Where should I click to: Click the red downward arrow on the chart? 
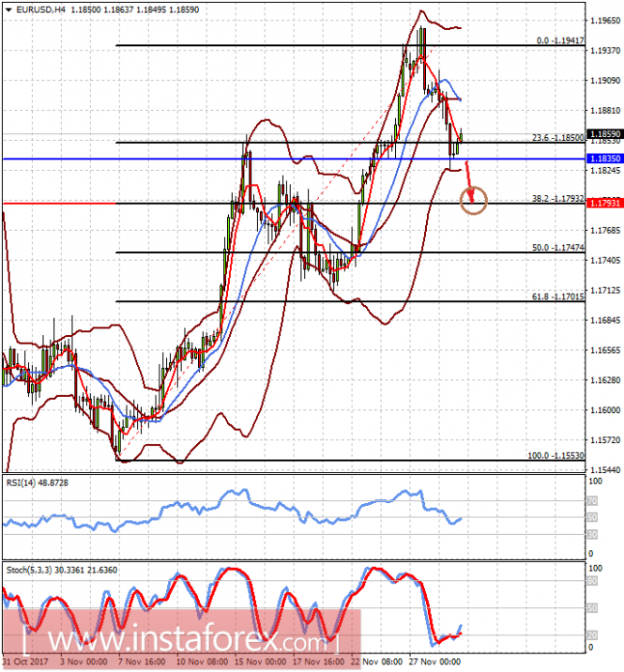(468, 175)
